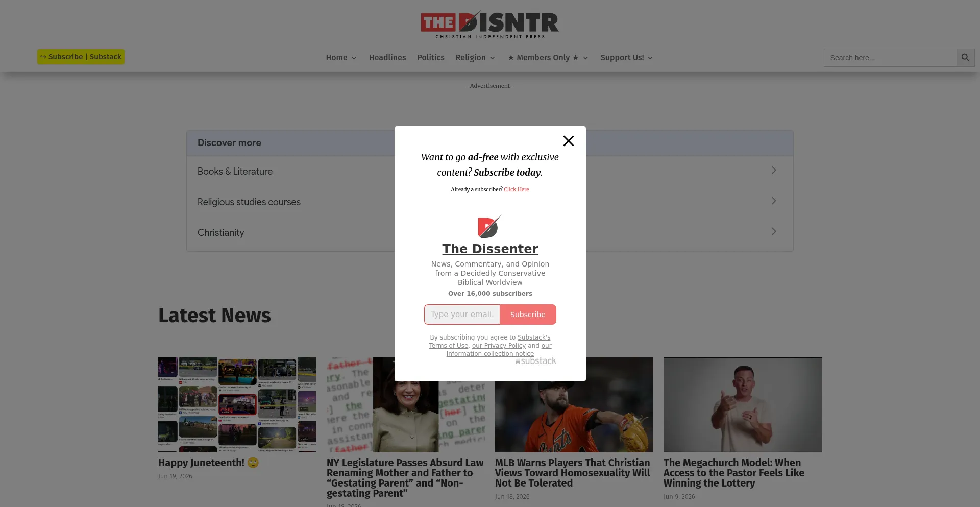This screenshot has height=507, width=980.
Task: Click the 'Click Here' subscriber link
Action: coord(516,189)
